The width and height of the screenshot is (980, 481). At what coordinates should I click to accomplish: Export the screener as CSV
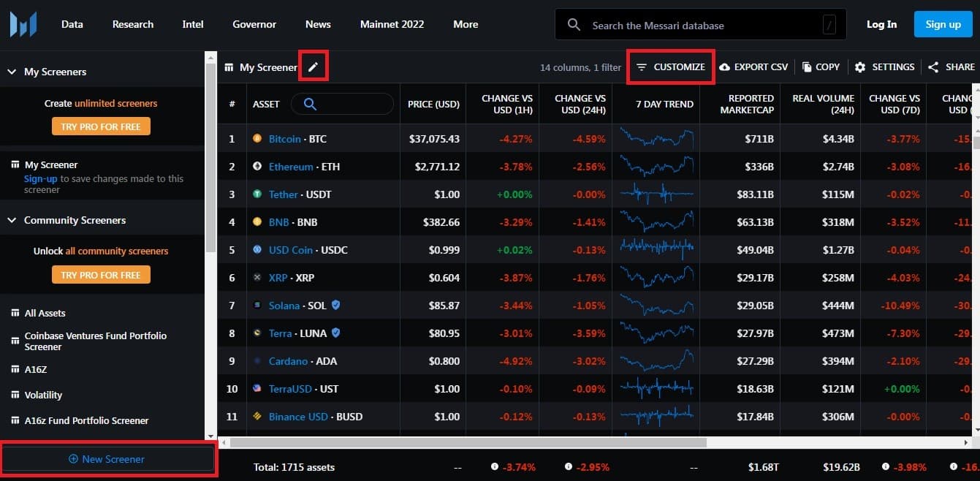753,67
